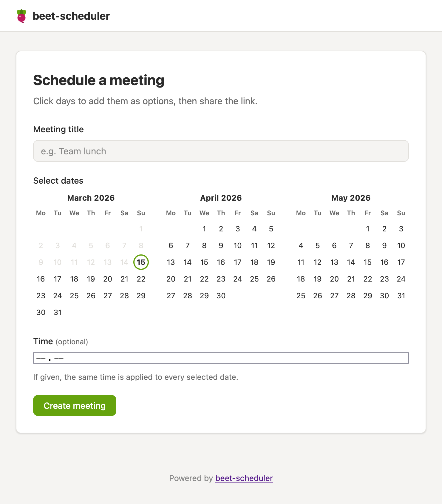
Task: Choose May 31 as a date option
Action: point(401,296)
